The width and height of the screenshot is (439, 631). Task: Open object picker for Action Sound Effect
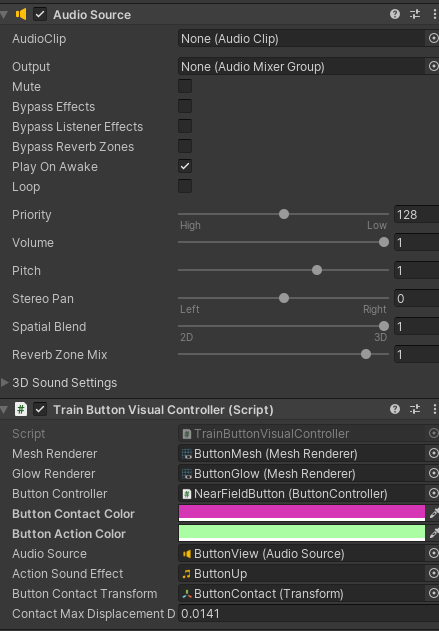pos(433,573)
